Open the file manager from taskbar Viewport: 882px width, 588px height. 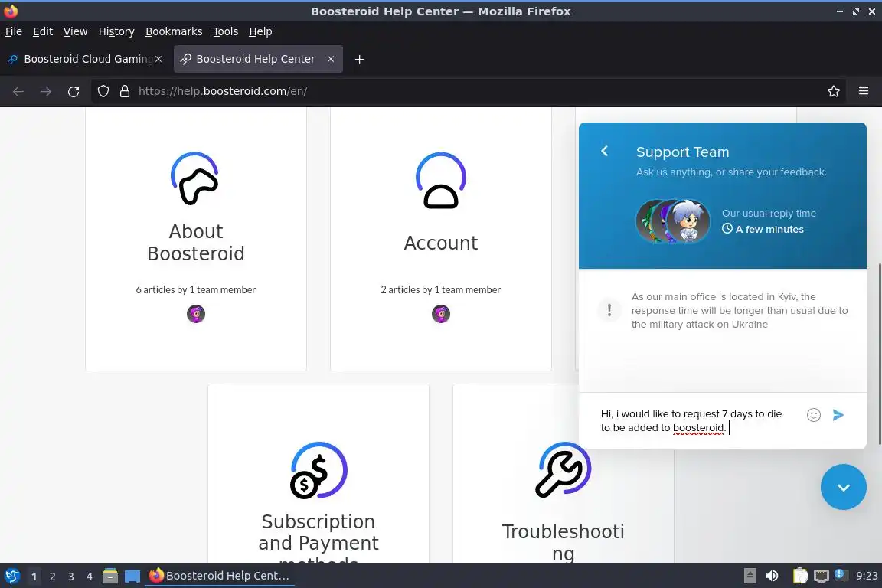tap(110, 576)
